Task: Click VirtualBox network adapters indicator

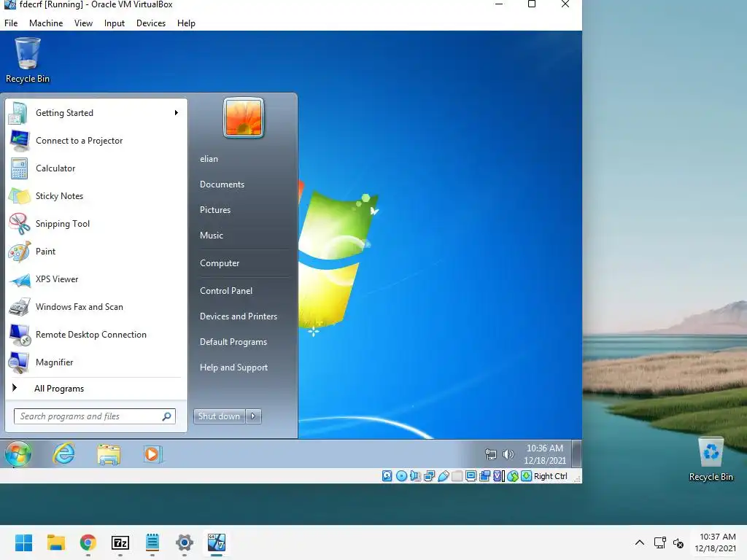Action: (429, 475)
